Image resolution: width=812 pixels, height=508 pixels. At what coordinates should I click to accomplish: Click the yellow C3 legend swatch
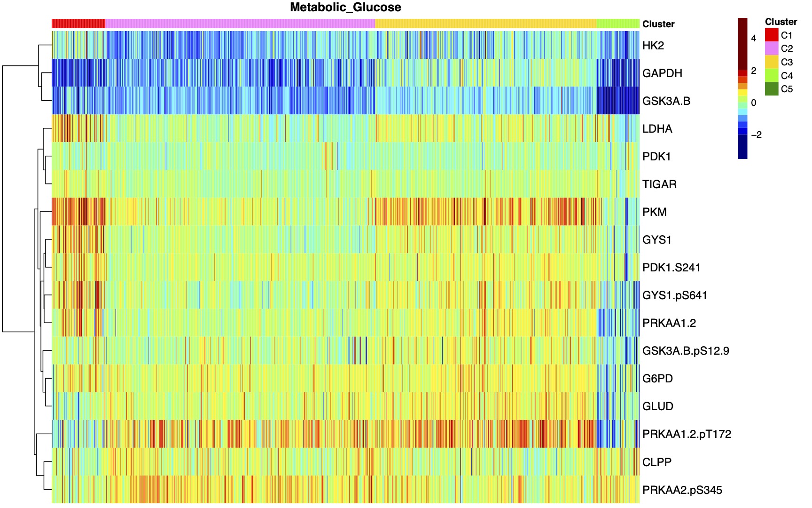(x=772, y=62)
